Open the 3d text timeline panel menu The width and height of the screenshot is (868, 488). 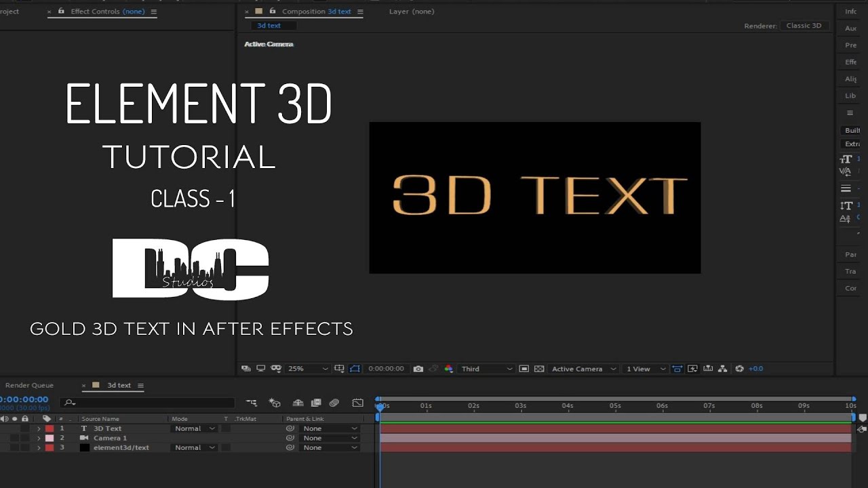tap(140, 385)
